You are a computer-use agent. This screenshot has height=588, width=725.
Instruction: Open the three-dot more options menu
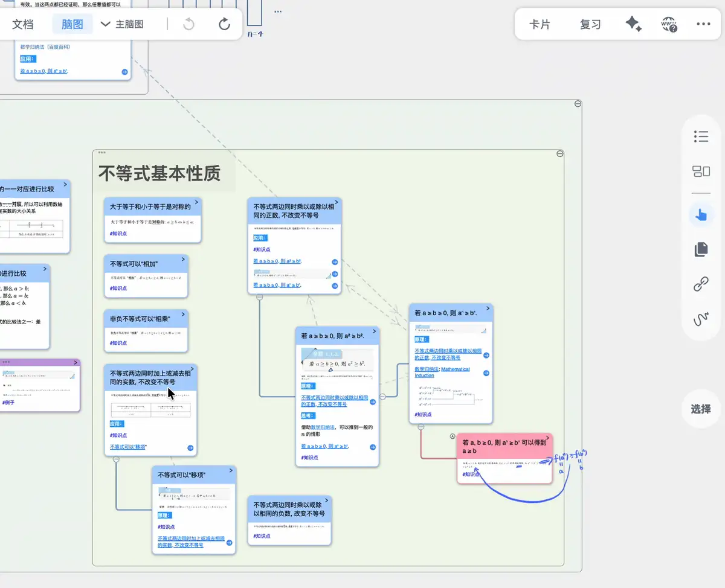pyautogui.click(x=703, y=25)
